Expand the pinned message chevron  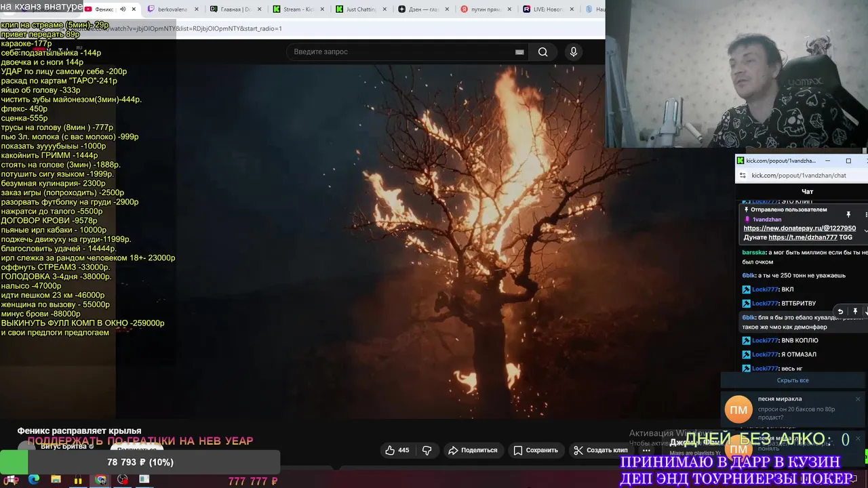[865, 230]
